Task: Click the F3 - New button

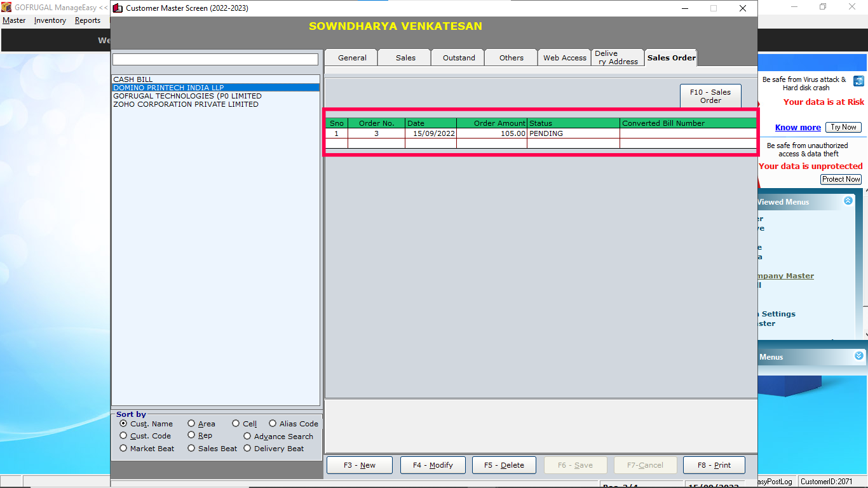Action: pos(360,465)
